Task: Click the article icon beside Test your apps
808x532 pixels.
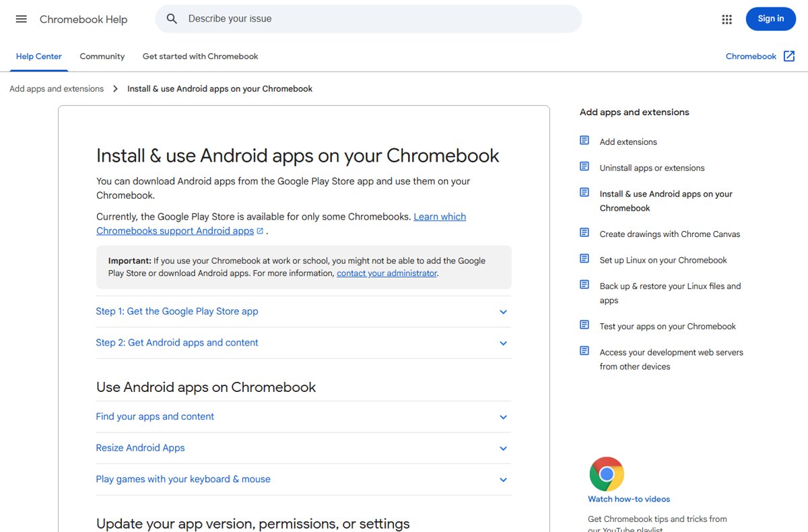Action: tap(584, 325)
